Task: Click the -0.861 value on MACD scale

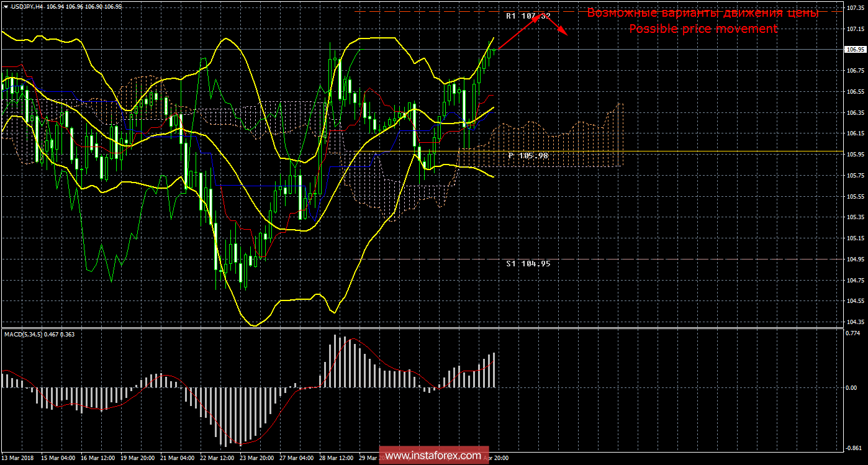Action: click(855, 448)
